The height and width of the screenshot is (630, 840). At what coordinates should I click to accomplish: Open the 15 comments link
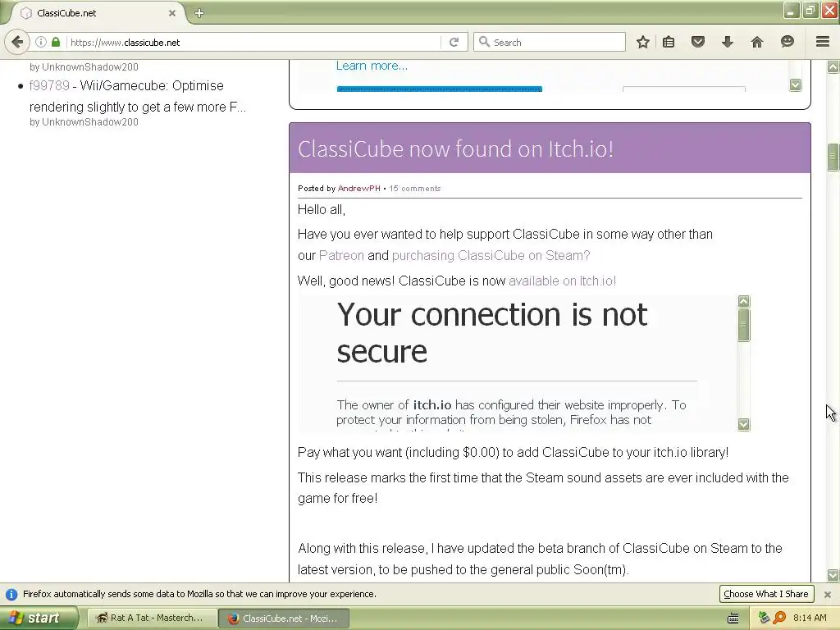click(414, 189)
